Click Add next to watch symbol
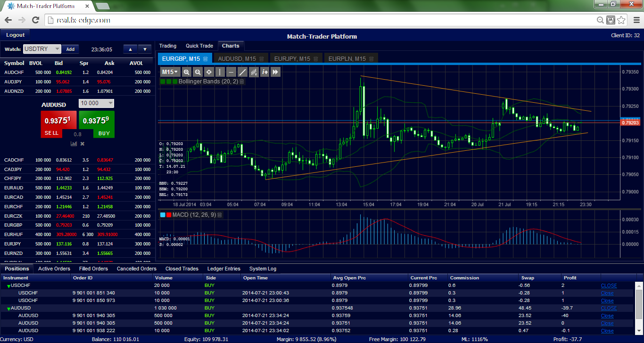 pyautogui.click(x=70, y=49)
